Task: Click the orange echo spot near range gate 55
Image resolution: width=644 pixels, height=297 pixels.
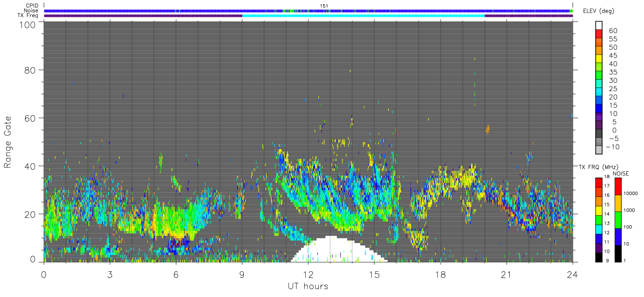Action: [x=488, y=129]
